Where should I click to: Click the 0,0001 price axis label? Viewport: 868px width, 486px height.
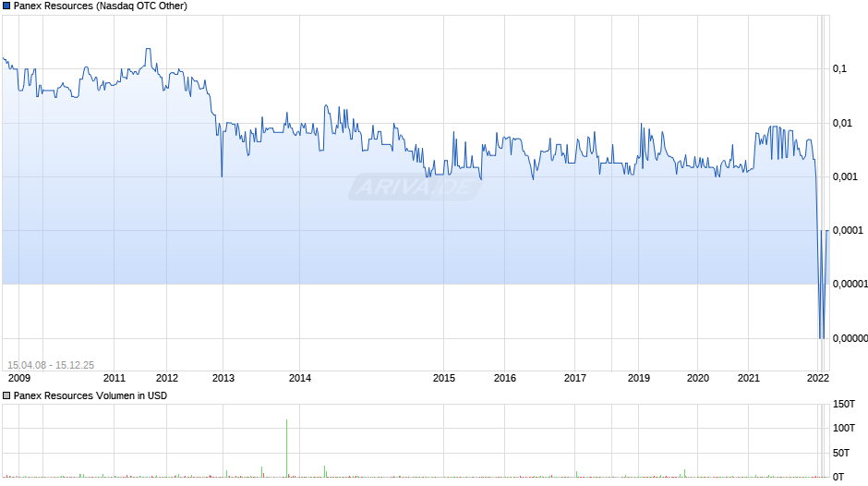pyautogui.click(x=848, y=231)
